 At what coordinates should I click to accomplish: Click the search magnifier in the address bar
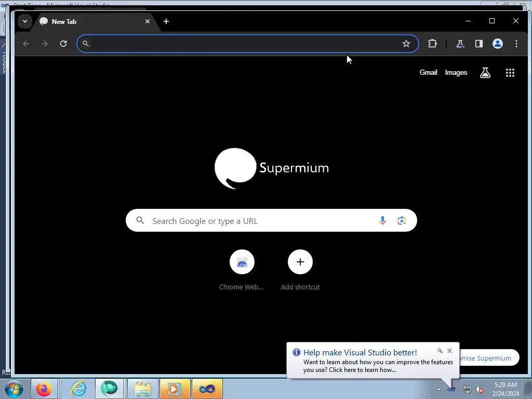coord(86,44)
